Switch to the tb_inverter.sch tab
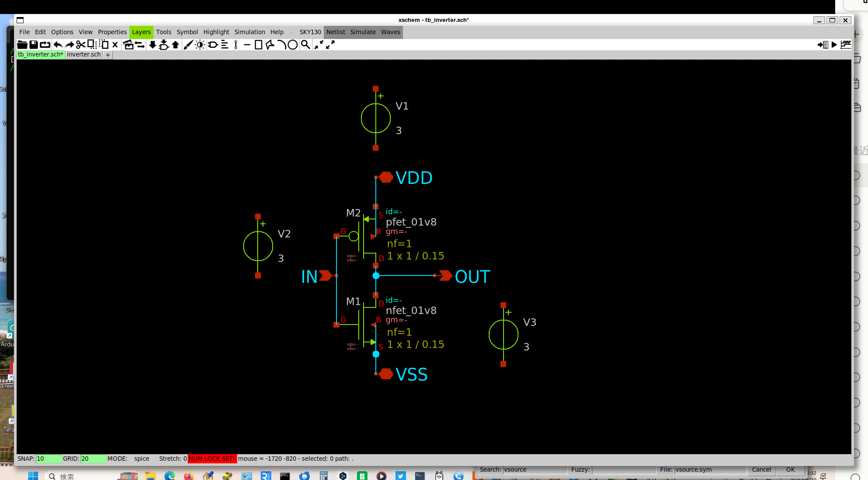 41,54
